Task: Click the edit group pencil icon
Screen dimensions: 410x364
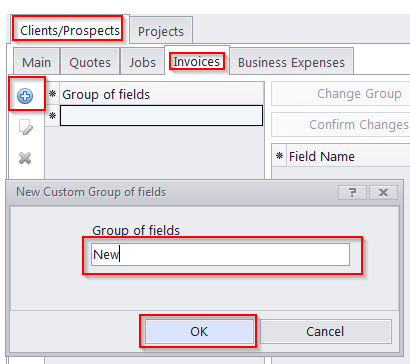Action: pos(25,127)
